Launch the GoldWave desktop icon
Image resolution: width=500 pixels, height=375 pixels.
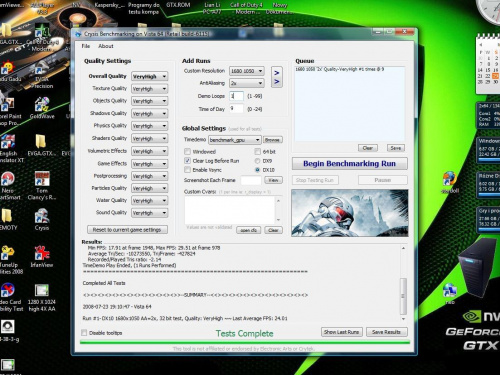pos(42,108)
